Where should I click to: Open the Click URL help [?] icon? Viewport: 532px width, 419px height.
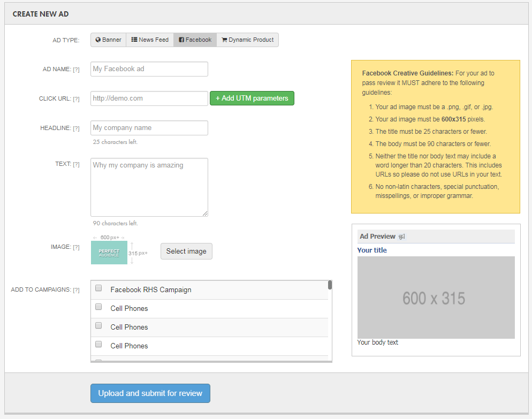point(76,99)
